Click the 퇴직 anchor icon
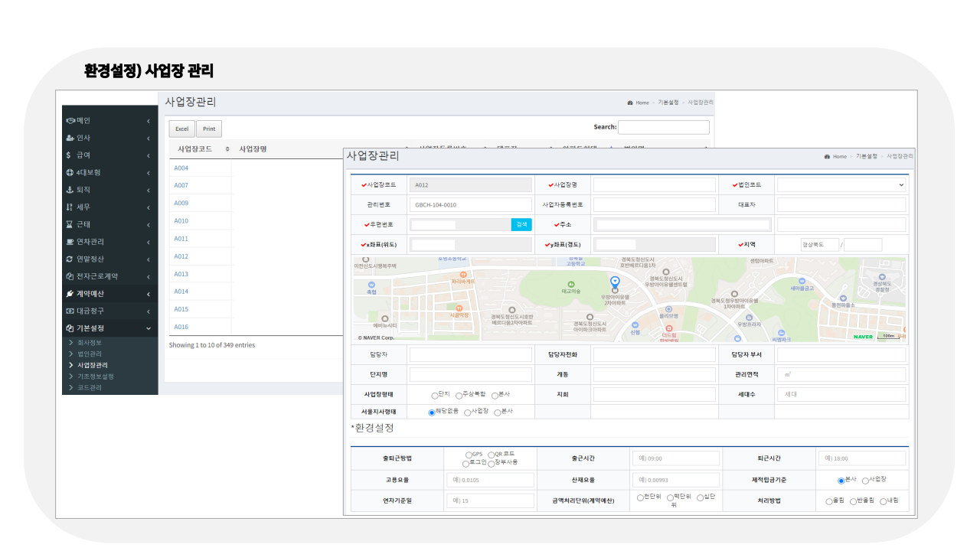 coord(70,190)
